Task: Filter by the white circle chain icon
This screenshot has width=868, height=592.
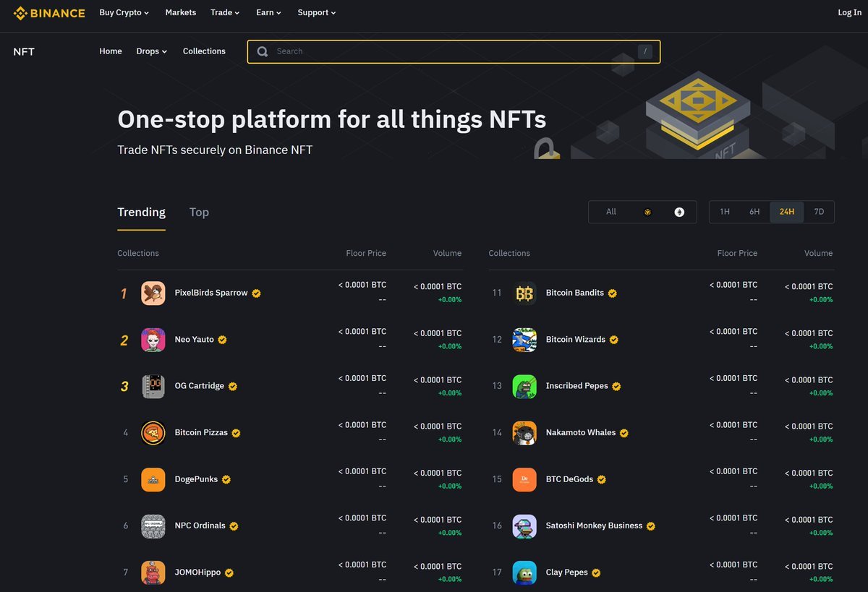Action: pyautogui.click(x=679, y=212)
